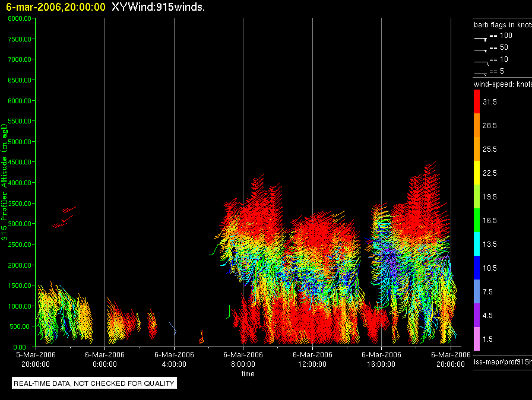Click the 6-Mar-2006 0:00:00 time tick label
Image resolution: width=532 pixels, height=400 pixels.
[105, 359]
